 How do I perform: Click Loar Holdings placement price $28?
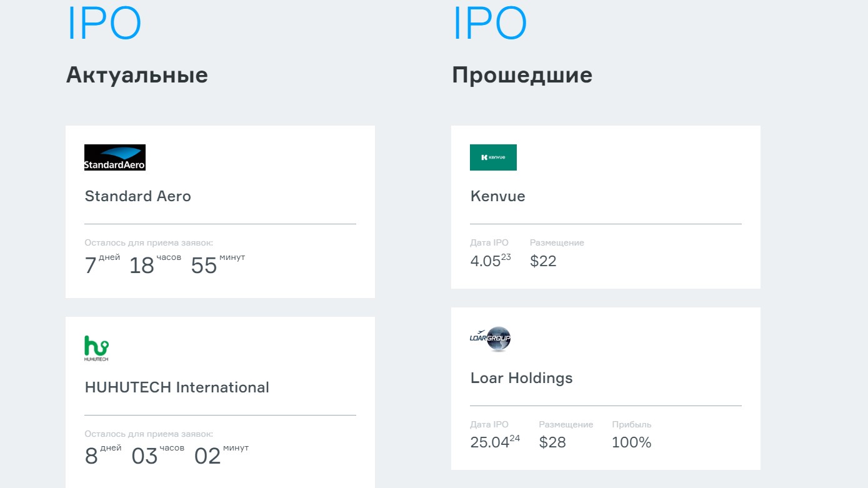(552, 442)
